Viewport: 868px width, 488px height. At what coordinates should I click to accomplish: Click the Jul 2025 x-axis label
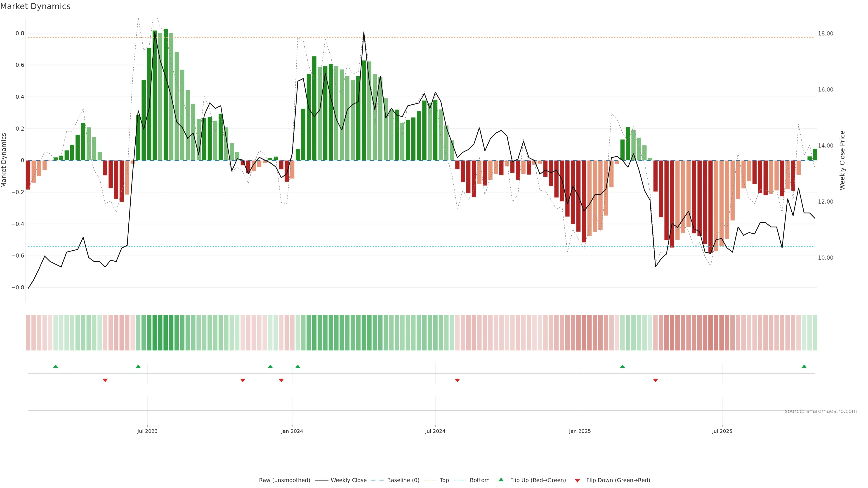pyautogui.click(x=722, y=431)
